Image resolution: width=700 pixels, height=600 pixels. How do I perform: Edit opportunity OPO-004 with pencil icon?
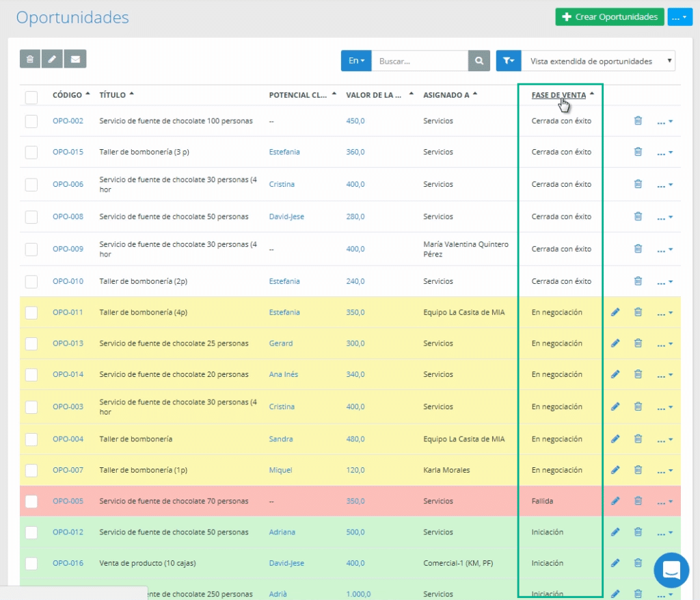pos(615,439)
